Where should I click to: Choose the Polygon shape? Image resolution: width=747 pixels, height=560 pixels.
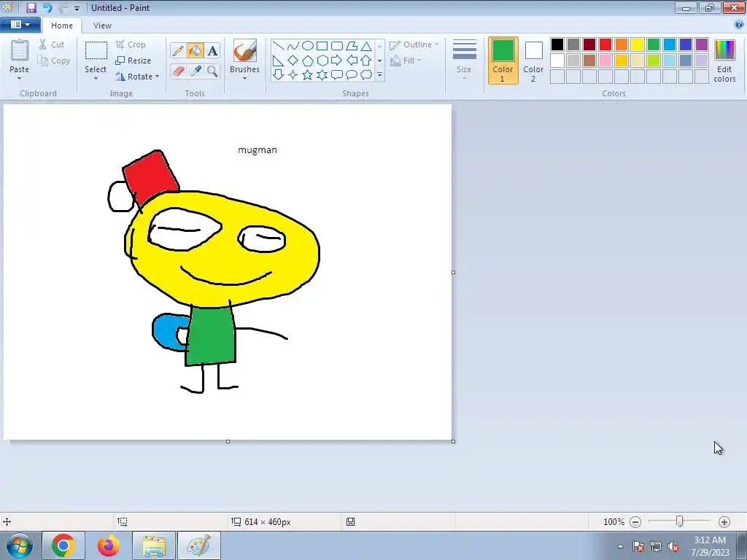click(352, 46)
